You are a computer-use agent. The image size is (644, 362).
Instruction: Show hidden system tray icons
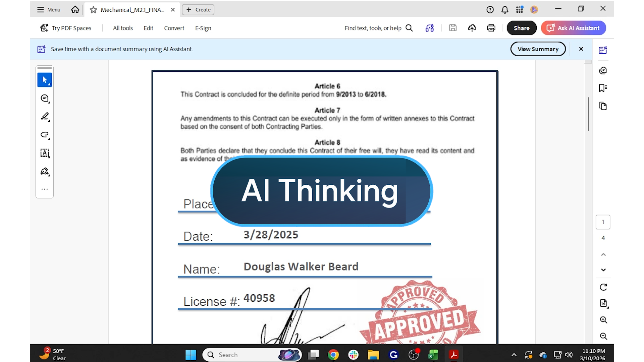click(x=514, y=355)
